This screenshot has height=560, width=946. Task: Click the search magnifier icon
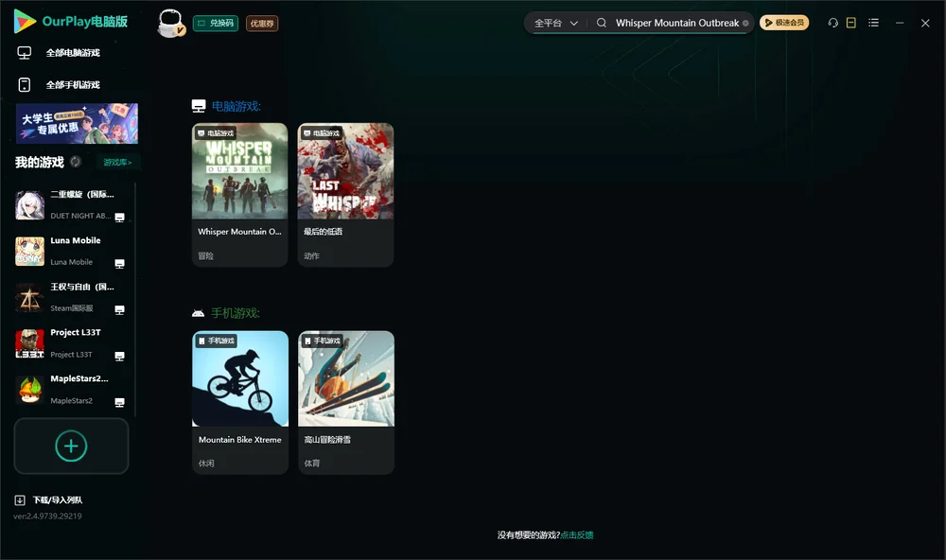coord(602,23)
